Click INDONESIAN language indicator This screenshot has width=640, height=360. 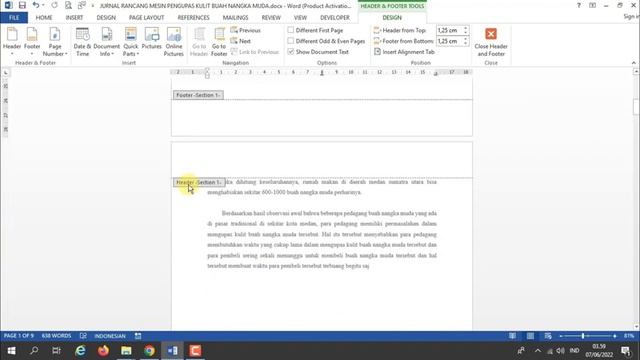tap(110, 336)
